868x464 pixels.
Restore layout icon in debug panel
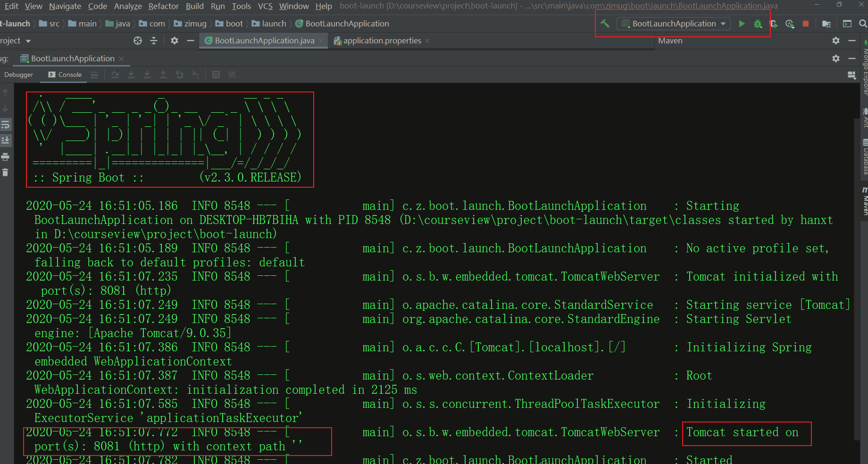click(x=851, y=75)
